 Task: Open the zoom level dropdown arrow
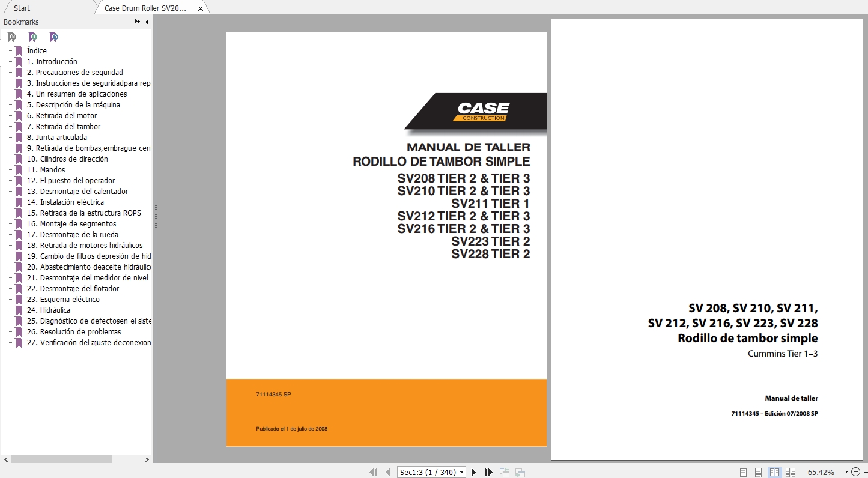click(846, 472)
